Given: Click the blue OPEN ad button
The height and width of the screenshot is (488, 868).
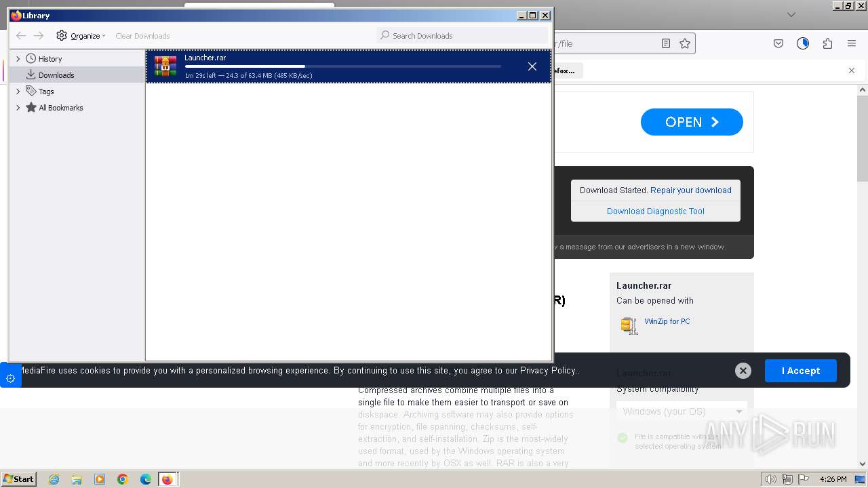Looking at the screenshot, I should coord(692,122).
